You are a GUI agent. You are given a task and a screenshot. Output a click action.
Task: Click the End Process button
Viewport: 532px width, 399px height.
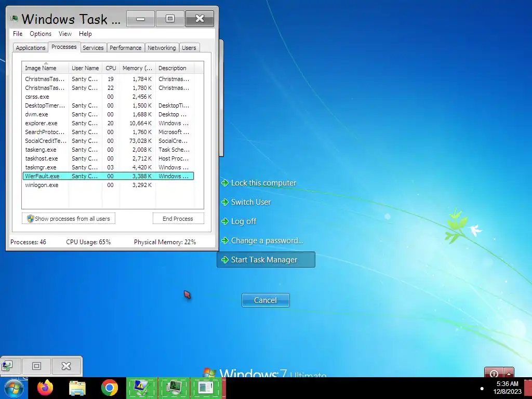[178, 219]
